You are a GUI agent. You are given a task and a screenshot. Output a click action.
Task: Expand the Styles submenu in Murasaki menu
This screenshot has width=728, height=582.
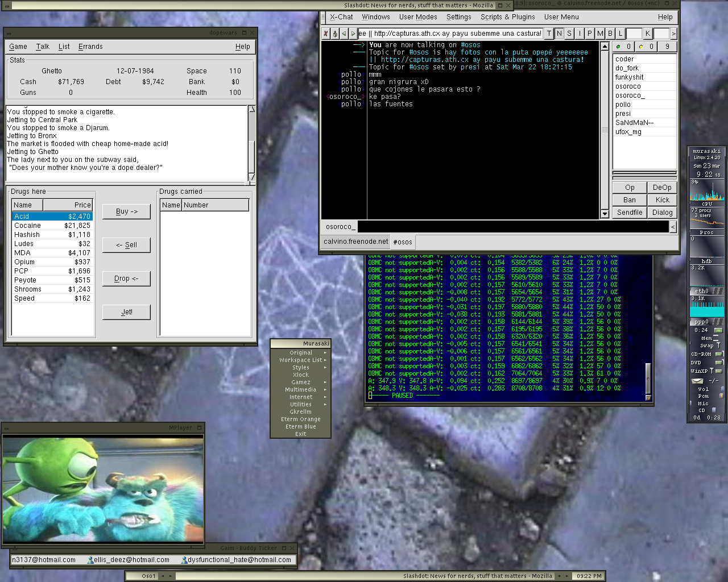(x=300, y=367)
